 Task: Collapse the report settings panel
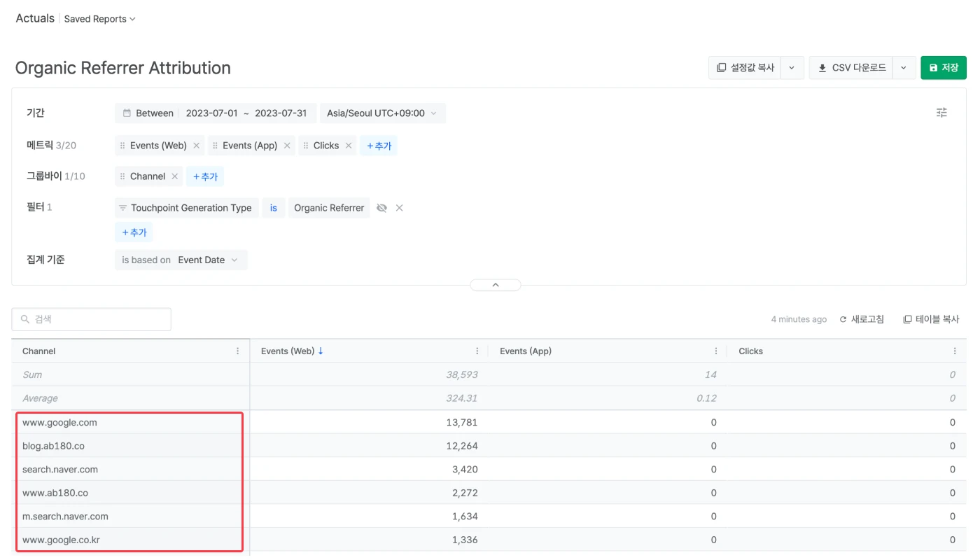tap(496, 285)
